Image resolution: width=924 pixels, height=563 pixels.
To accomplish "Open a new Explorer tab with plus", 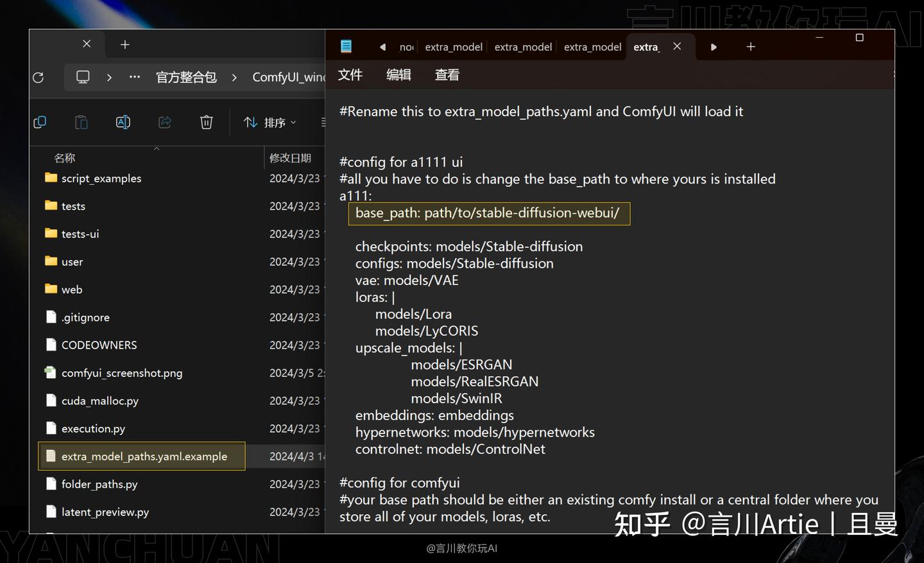I will (125, 44).
